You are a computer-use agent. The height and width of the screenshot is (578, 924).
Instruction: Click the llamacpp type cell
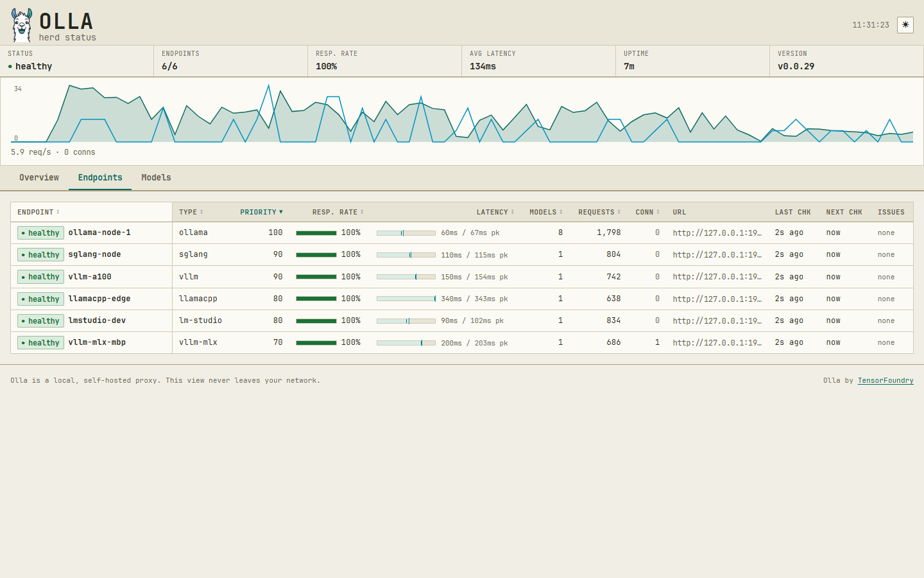[x=198, y=299]
